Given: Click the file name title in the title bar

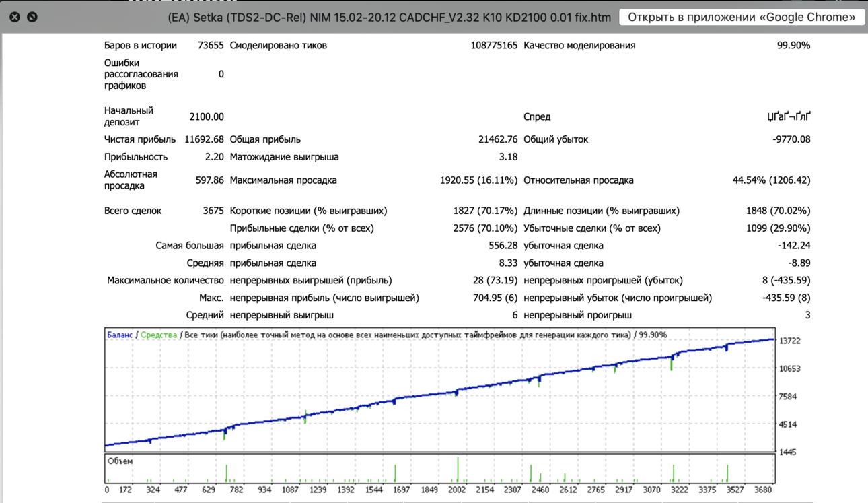Looking at the screenshot, I should [389, 17].
